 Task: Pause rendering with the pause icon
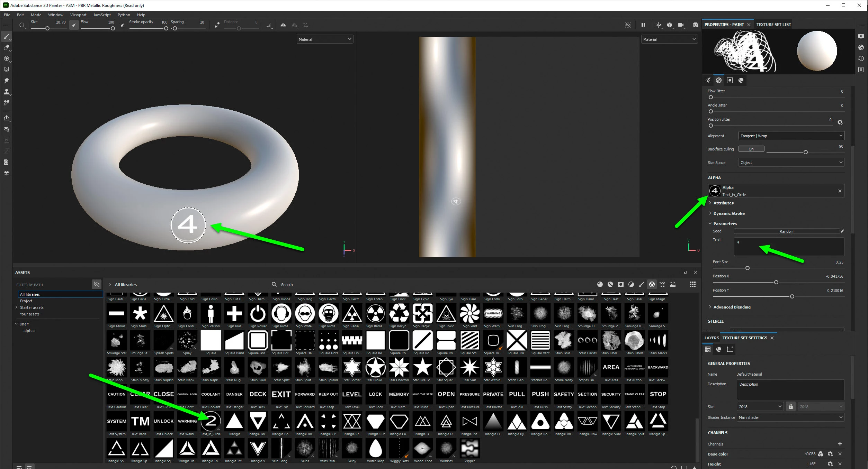pyautogui.click(x=643, y=25)
